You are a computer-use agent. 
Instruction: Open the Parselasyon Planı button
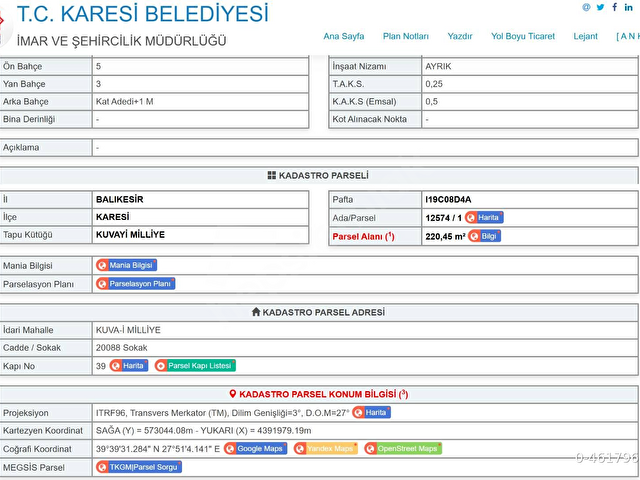tap(136, 284)
